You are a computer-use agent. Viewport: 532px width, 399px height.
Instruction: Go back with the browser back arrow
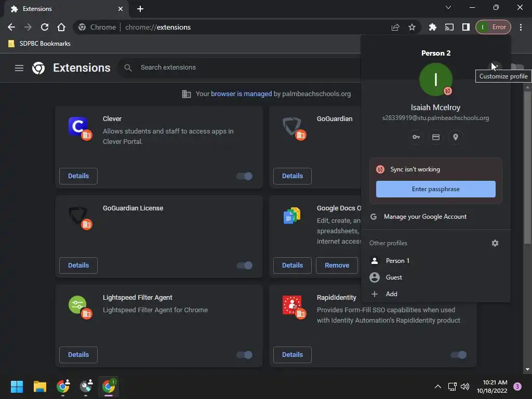pos(11,27)
